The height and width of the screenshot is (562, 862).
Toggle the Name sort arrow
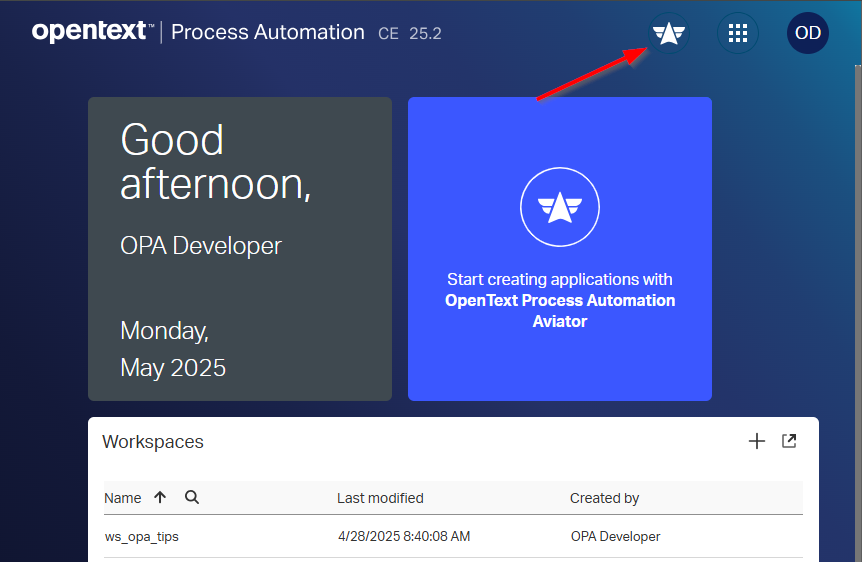click(160, 497)
